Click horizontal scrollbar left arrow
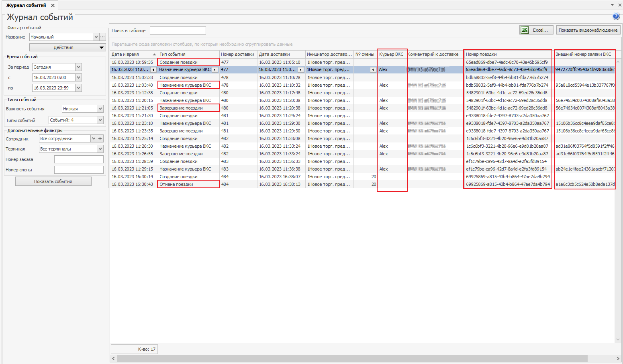The image size is (623, 364). [114, 358]
